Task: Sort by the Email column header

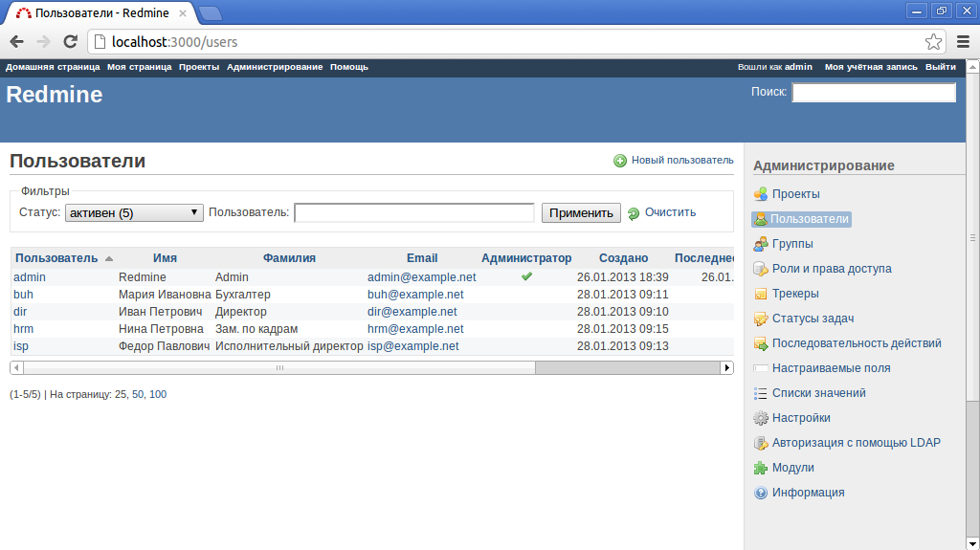Action: point(422,258)
